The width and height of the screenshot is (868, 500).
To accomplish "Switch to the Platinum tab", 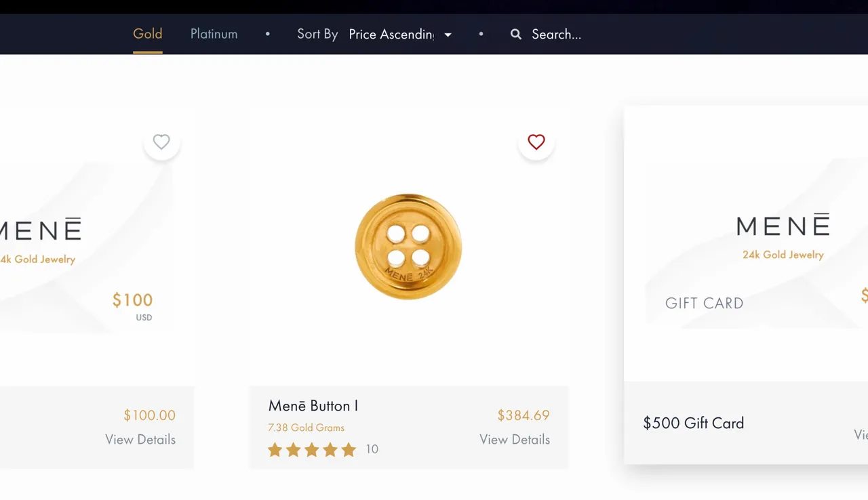I will 214,34.
